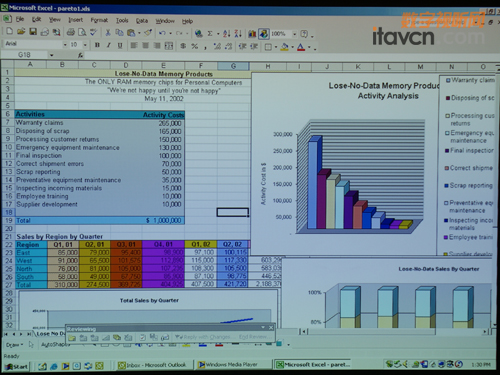Click the Sort Ascending icon

(x=227, y=33)
